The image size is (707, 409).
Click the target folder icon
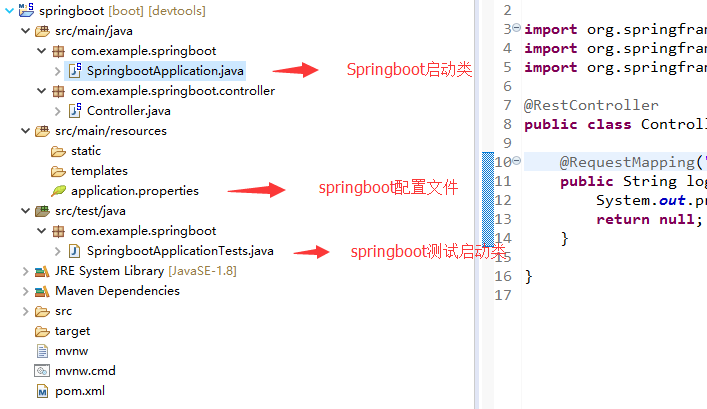point(42,331)
